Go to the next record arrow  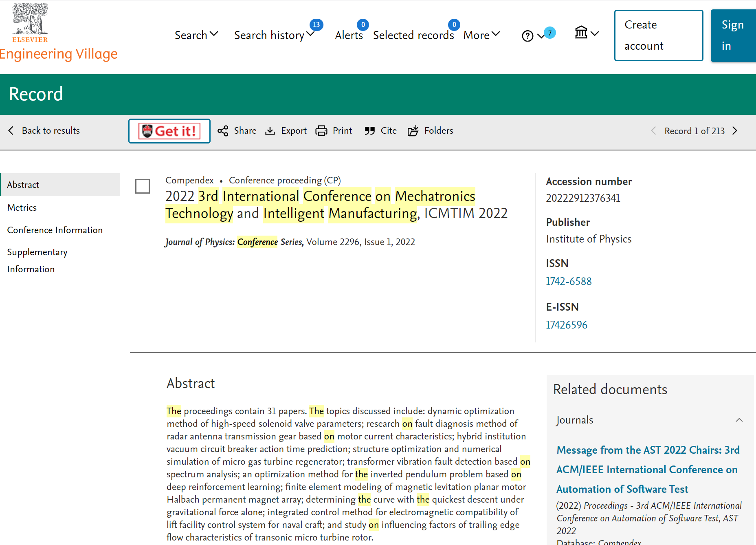coord(735,130)
